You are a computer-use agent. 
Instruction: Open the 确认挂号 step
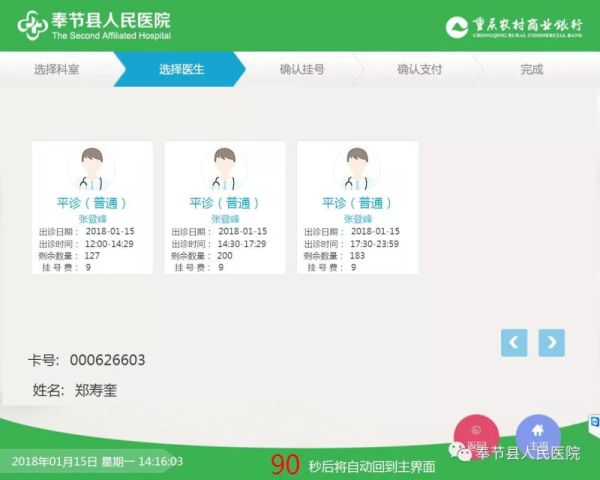click(302, 69)
